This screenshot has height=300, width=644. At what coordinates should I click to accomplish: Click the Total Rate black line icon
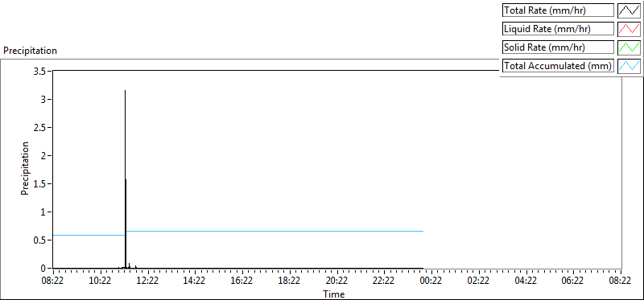tap(629, 10)
